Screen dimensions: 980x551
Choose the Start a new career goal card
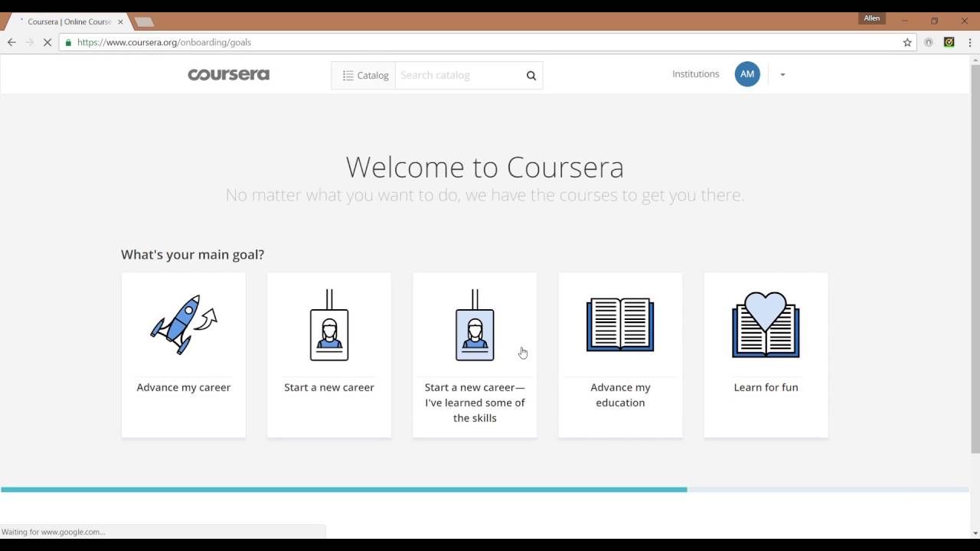[328, 356]
